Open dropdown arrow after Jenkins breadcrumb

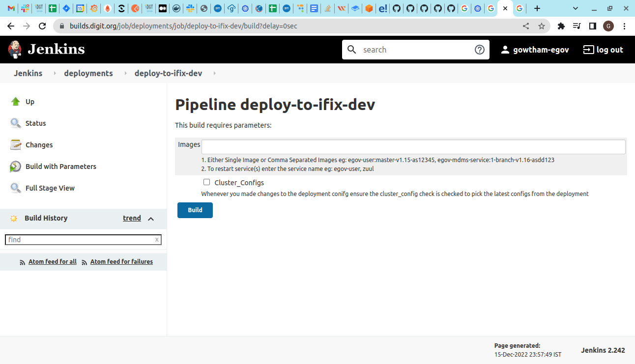[x=54, y=73]
